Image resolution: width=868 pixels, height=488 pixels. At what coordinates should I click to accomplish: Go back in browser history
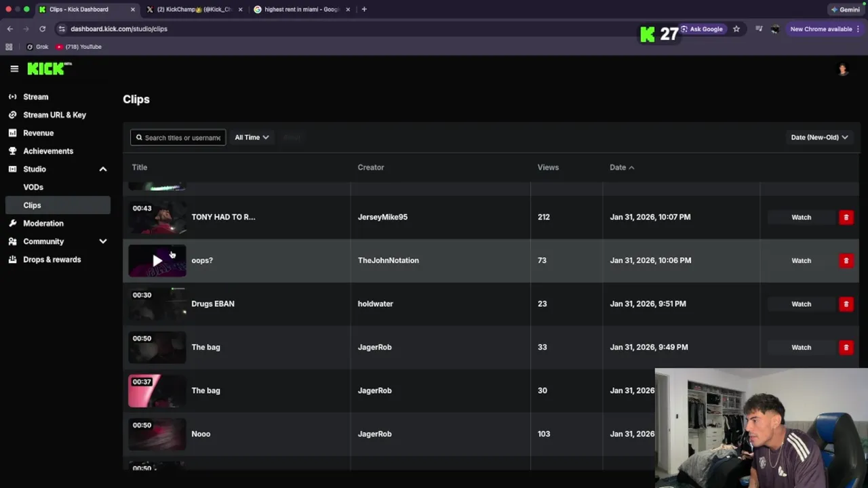[9, 29]
